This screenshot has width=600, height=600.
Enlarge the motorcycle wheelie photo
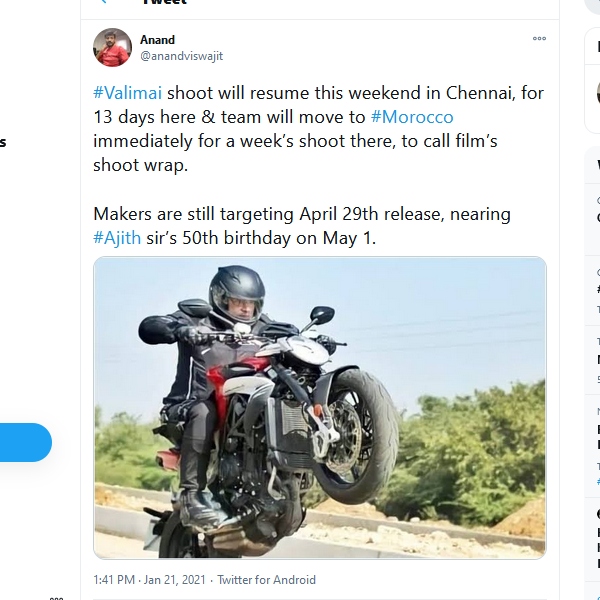tap(320, 407)
